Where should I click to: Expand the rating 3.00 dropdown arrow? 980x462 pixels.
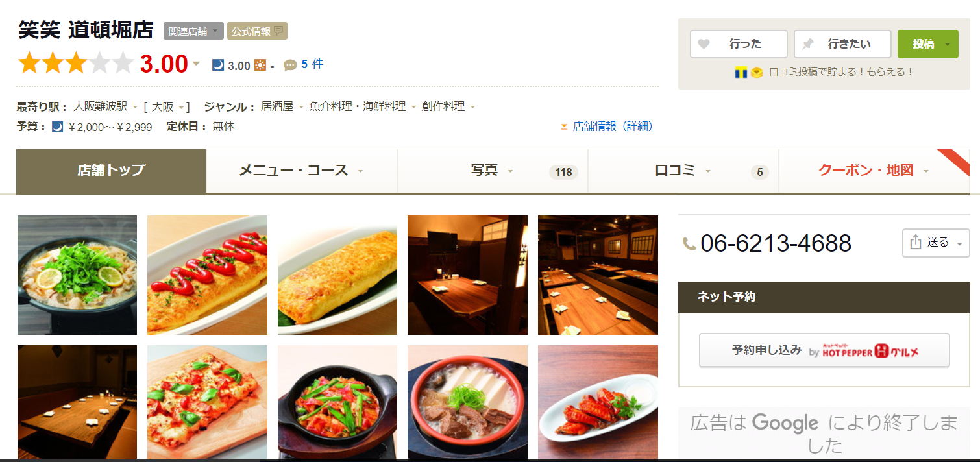(196, 64)
